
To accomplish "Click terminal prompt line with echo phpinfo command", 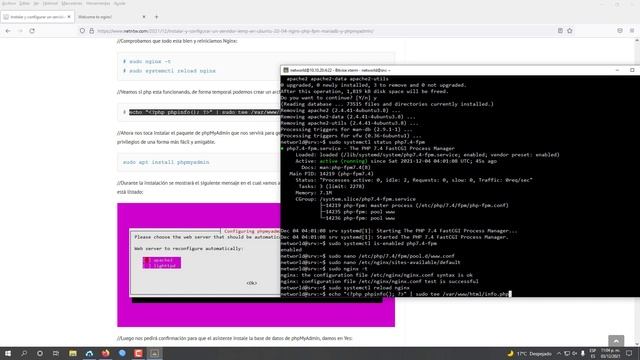I will tap(396, 294).
